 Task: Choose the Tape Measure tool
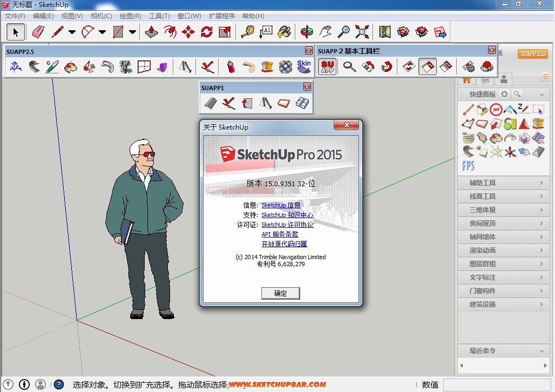tap(248, 32)
